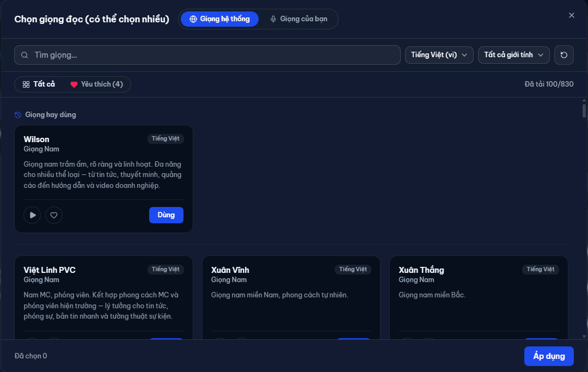The image size is (588, 372).
Task: Click Tiếng Việt tag on Wilson card
Action: (x=166, y=139)
